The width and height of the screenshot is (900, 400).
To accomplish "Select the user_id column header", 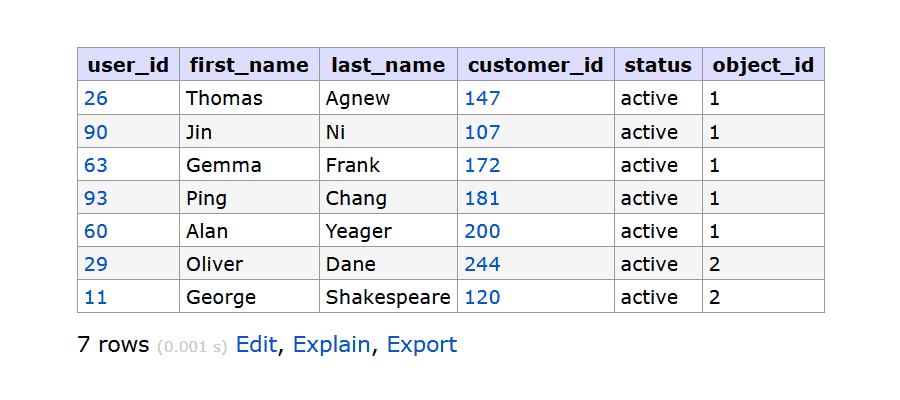I will click(x=129, y=64).
